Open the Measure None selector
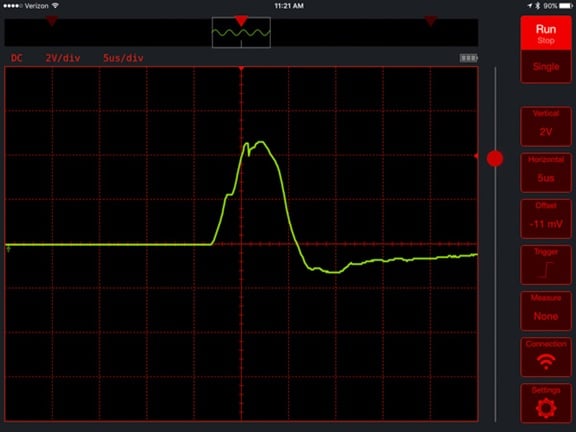 [x=546, y=311]
